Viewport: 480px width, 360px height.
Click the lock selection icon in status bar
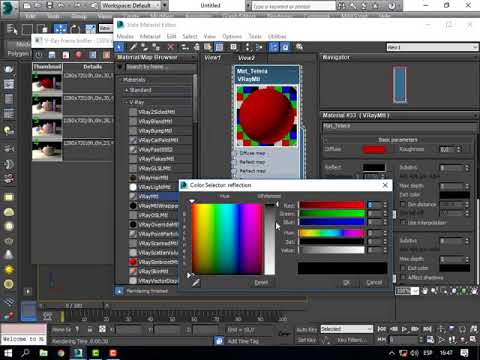(x=90, y=329)
